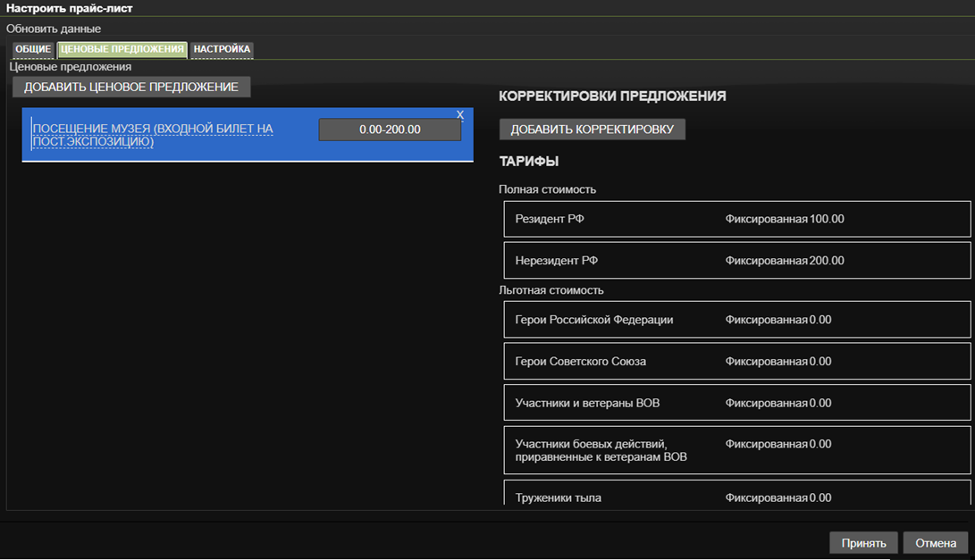Open the ОБЩИЕ tab

pyautogui.click(x=33, y=49)
